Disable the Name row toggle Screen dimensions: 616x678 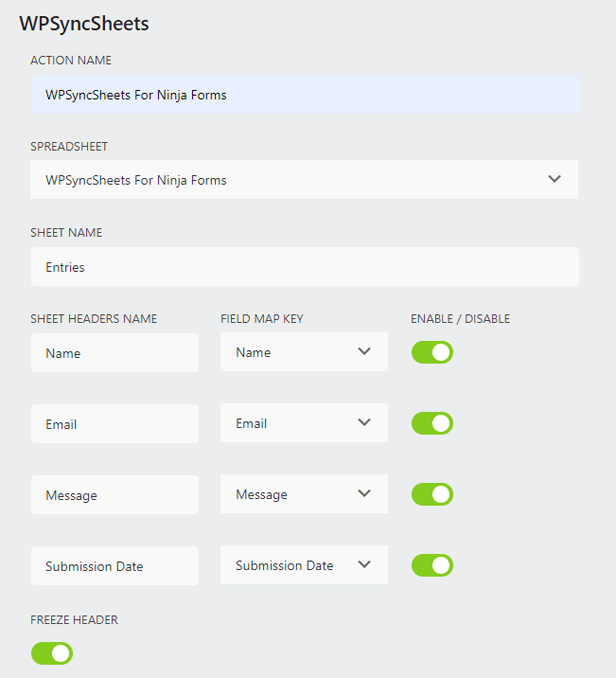[x=432, y=352]
